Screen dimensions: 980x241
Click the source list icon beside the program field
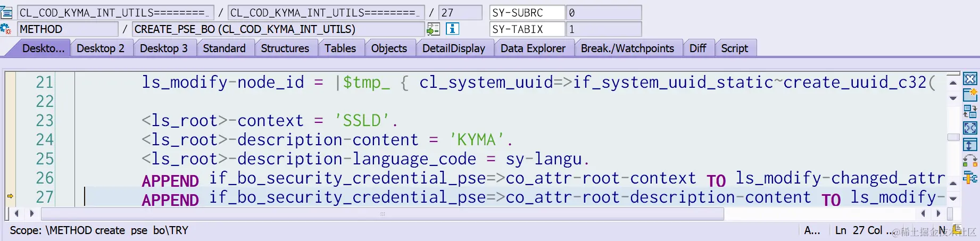(6, 12)
